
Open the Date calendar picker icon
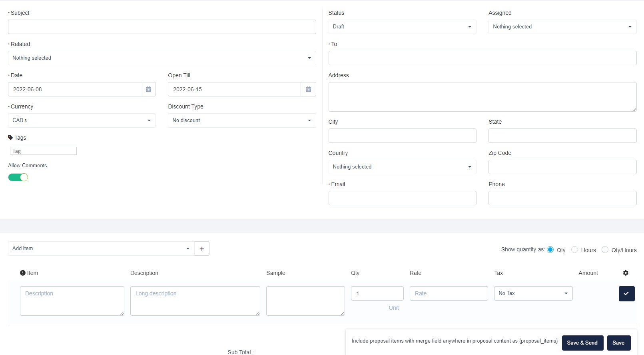coord(148,89)
